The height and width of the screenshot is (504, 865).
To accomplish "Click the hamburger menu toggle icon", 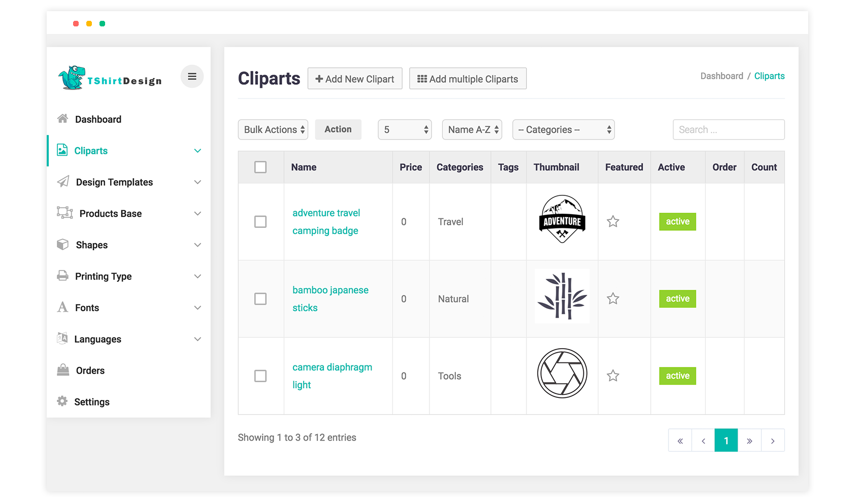I will [192, 77].
